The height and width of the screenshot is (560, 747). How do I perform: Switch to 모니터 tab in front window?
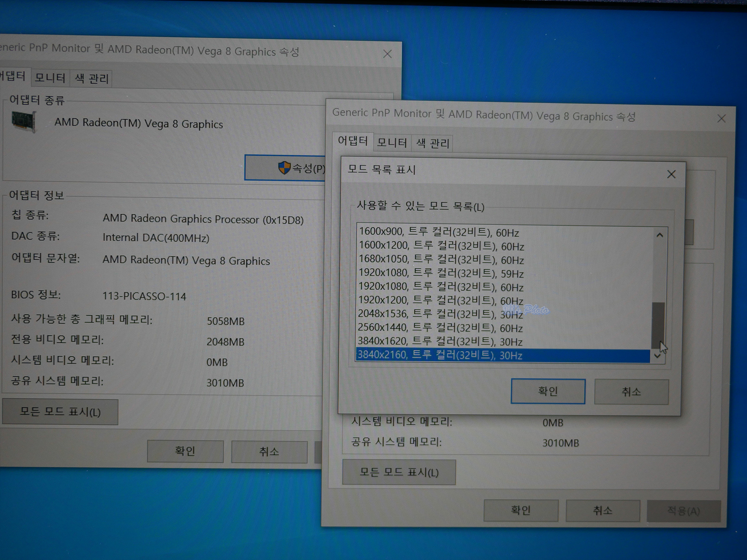click(x=392, y=143)
